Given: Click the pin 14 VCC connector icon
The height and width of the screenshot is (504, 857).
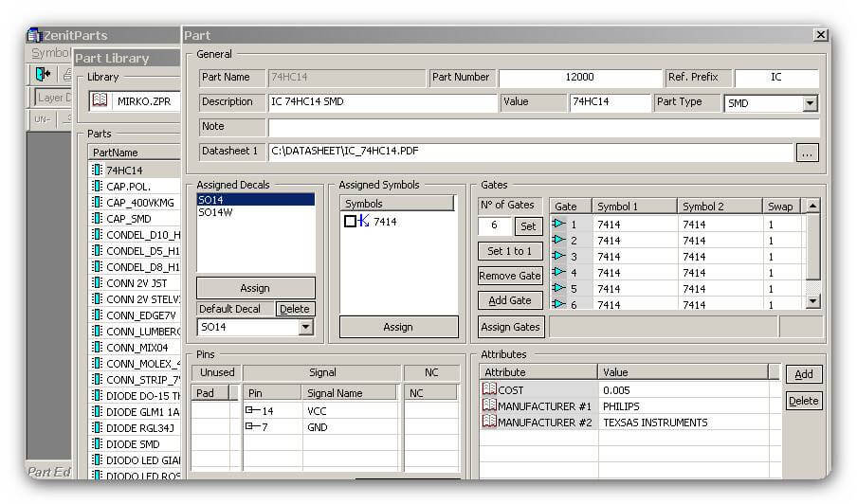Looking at the screenshot, I should coord(252,410).
